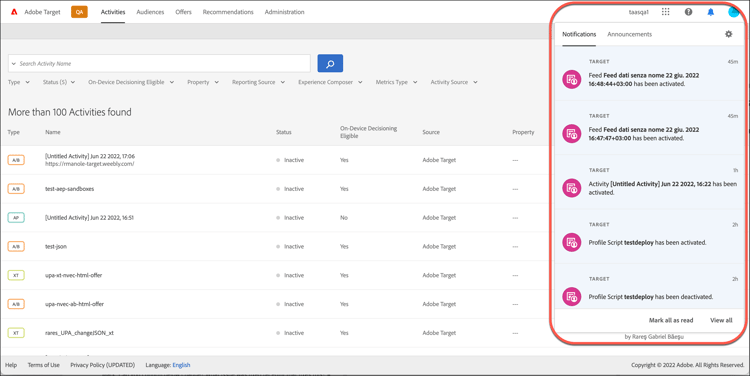Viewport: 750px width, 376px height.
Task: Open the Metrics Type filter
Action: [397, 82]
